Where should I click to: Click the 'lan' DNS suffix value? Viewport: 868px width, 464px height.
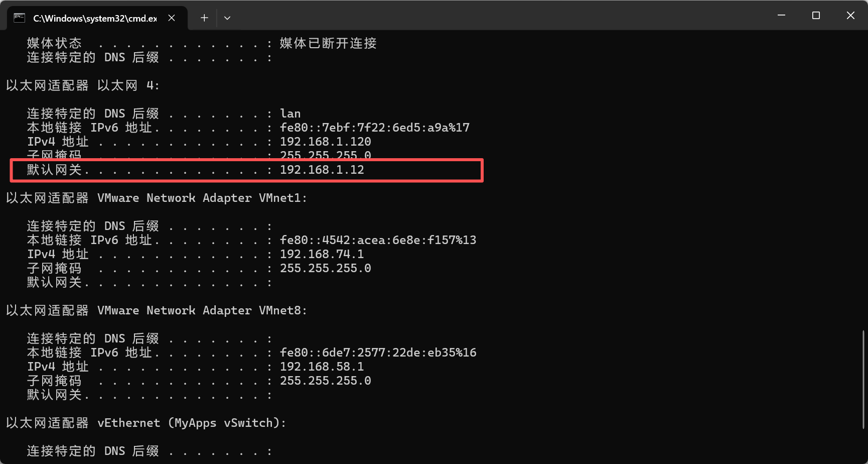coord(290,113)
